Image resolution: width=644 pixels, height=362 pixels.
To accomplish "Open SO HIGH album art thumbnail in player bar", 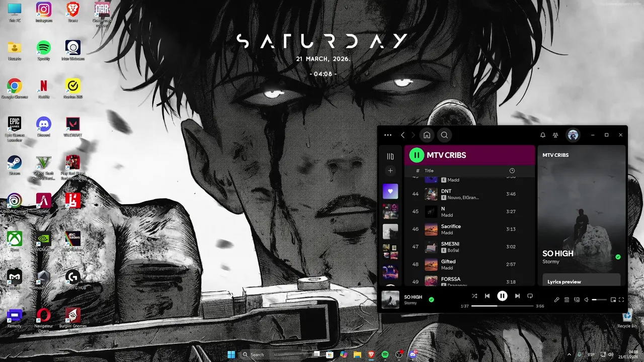I will [390, 300].
